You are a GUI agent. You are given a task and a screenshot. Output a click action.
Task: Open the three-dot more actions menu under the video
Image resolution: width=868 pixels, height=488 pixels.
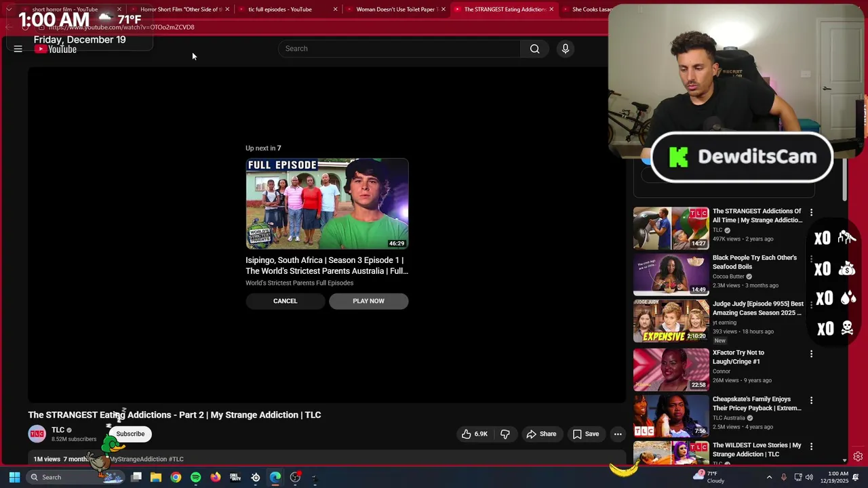pos(618,434)
